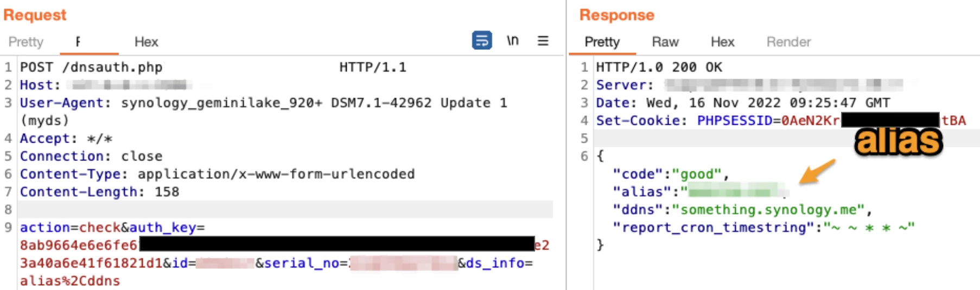The height and width of the screenshot is (290, 980).
Task: Select the Response Pretty tab
Action: 602,42
